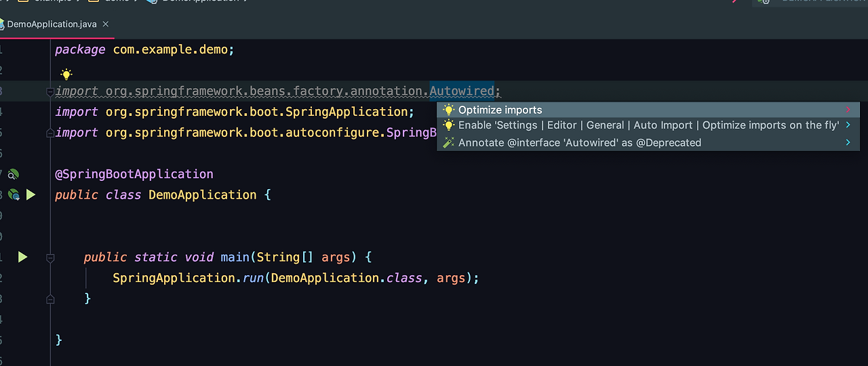The image size is (868, 366).
Task: Expand submenu arrow of Enable Settings entry
Action: (848, 125)
